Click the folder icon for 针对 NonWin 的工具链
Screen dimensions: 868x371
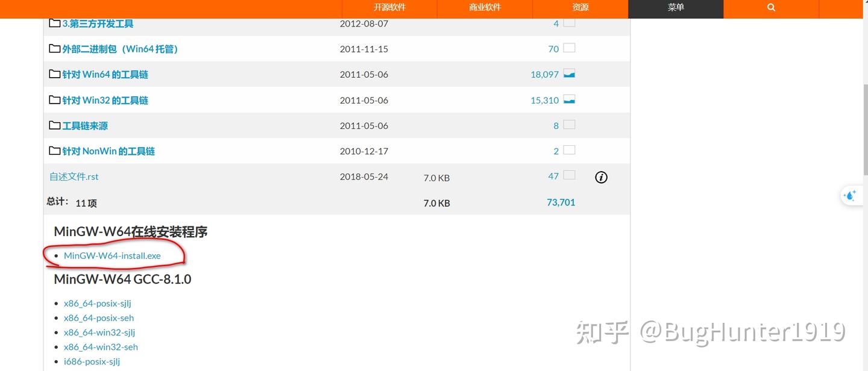click(55, 151)
